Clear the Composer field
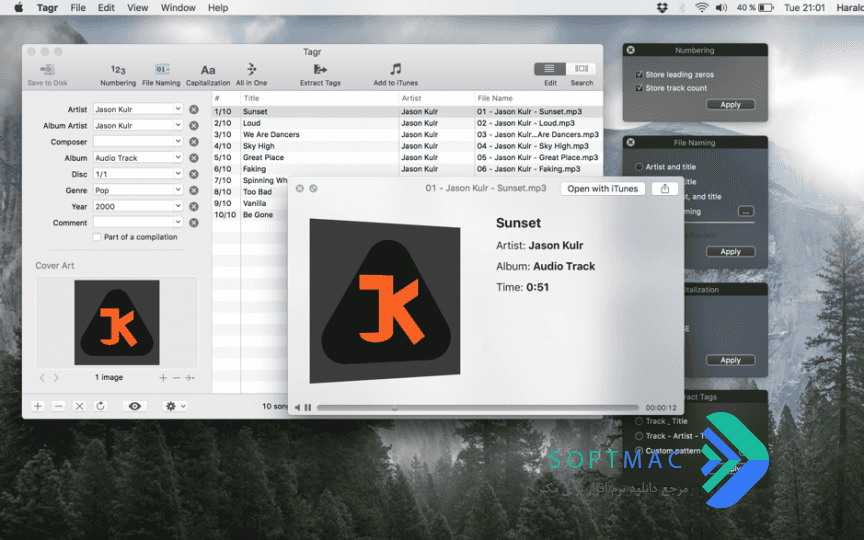This screenshot has width=864, height=540. (x=194, y=142)
